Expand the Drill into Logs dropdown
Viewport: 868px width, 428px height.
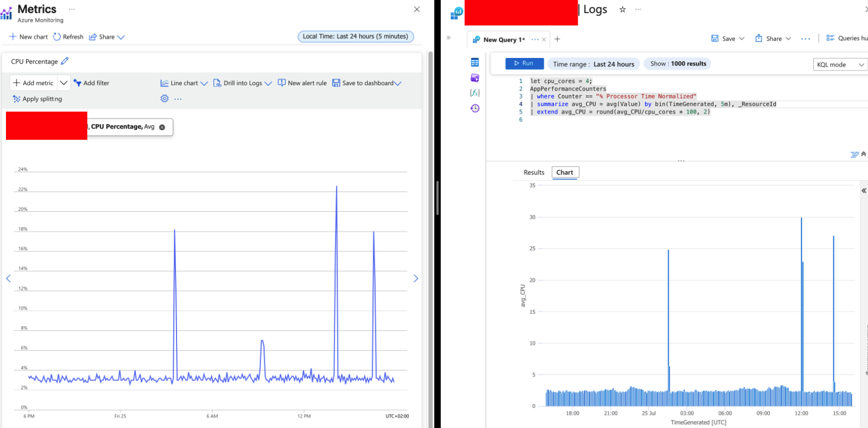(x=268, y=83)
